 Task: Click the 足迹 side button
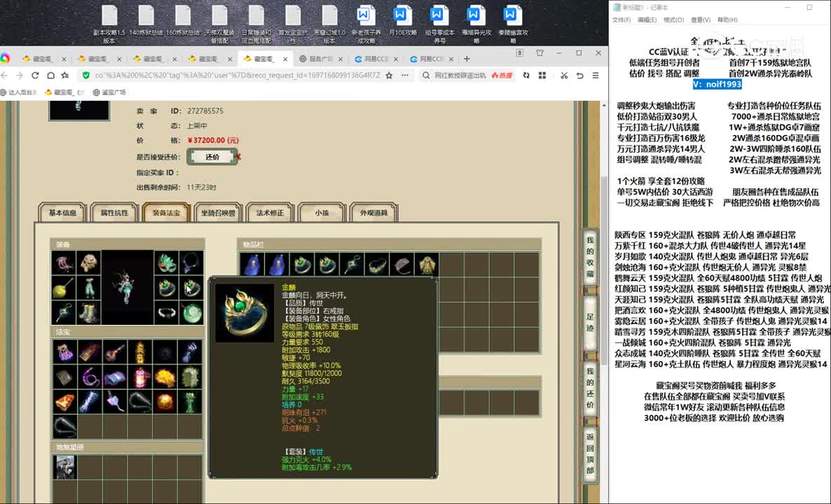coord(590,323)
